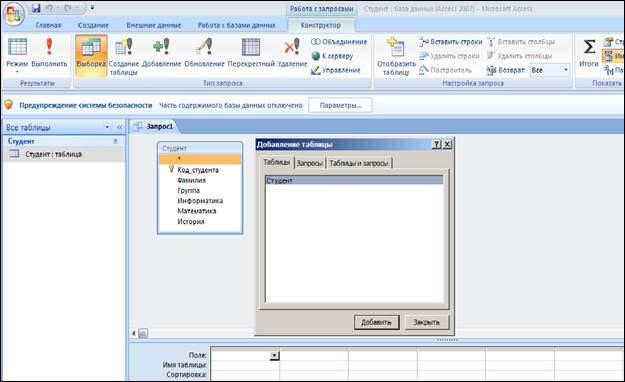The image size is (625, 382).
Task: Switch to the Конструктор tab
Action: pyautogui.click(x=321, y=25)
